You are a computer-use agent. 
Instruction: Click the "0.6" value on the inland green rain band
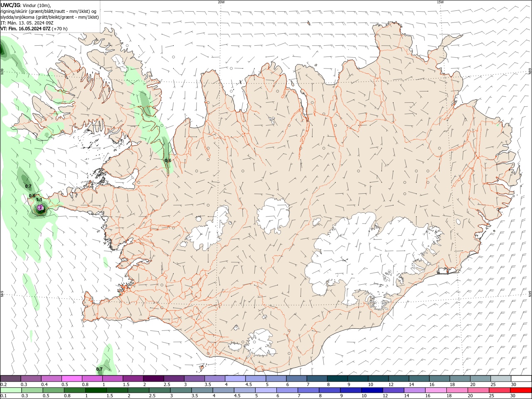pyautogui.click(x=168, y=160)
